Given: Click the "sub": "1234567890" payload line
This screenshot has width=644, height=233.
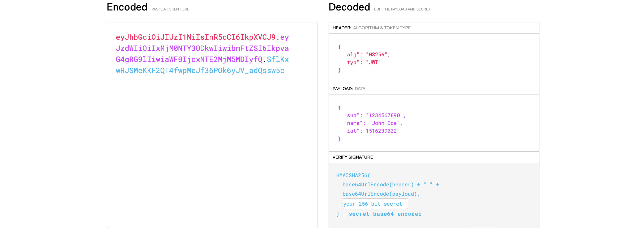Looking at the screenshot, I should 374,115.
